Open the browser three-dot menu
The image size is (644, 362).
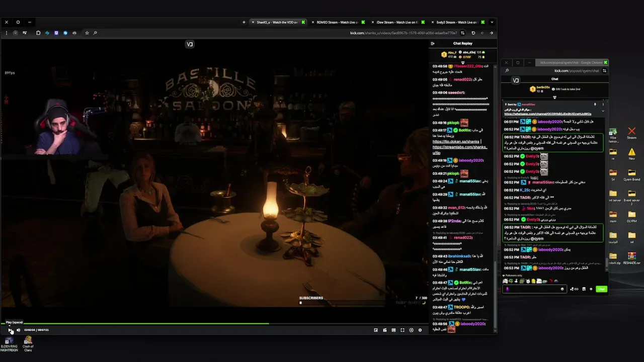[6, 33]
